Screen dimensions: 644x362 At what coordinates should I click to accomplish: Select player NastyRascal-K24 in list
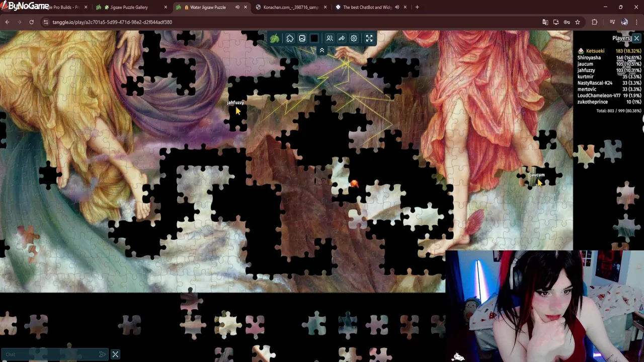pyautogui.click(x=595, y=83)
